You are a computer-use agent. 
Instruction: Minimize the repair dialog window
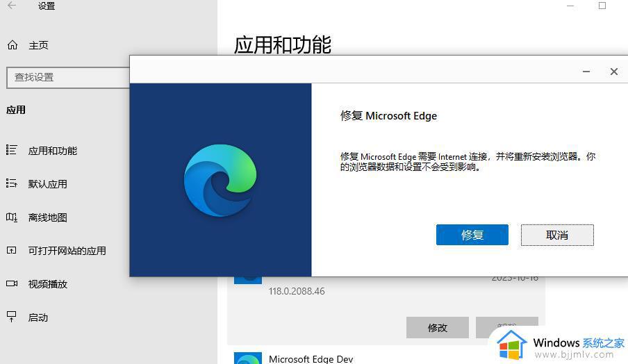point(586,72)
